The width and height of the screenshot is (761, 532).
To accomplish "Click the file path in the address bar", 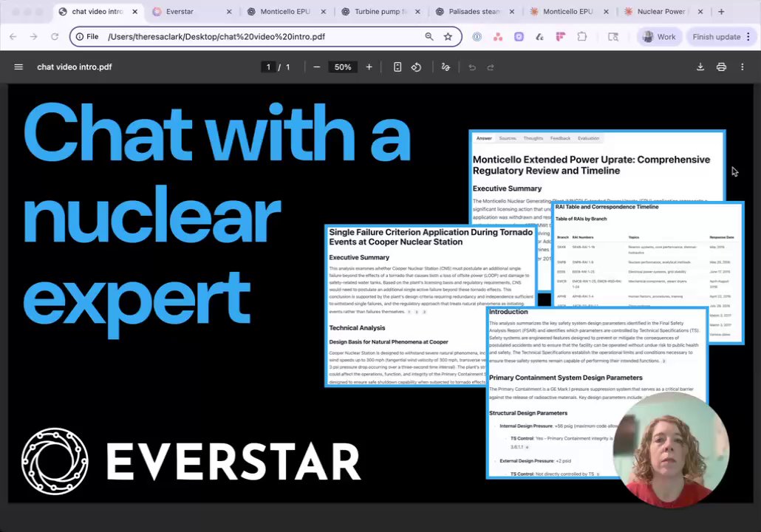I will click(x=216, y=36).
